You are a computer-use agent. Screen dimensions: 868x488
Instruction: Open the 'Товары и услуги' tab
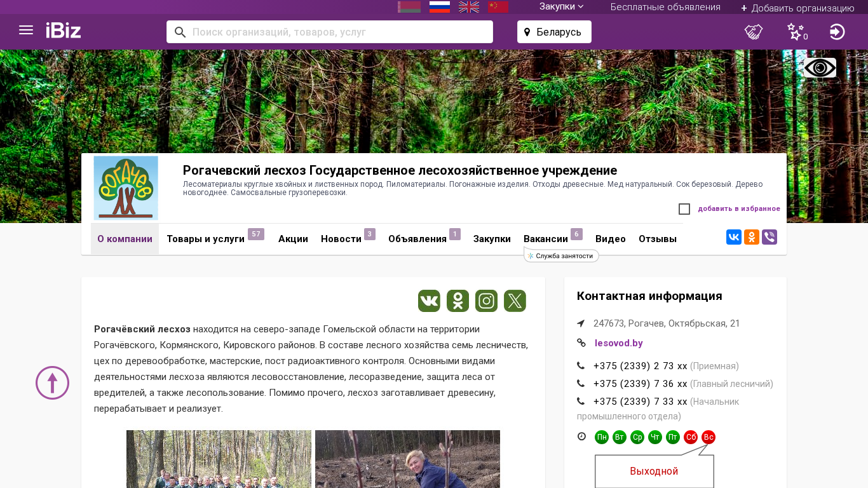click(215, 239)
